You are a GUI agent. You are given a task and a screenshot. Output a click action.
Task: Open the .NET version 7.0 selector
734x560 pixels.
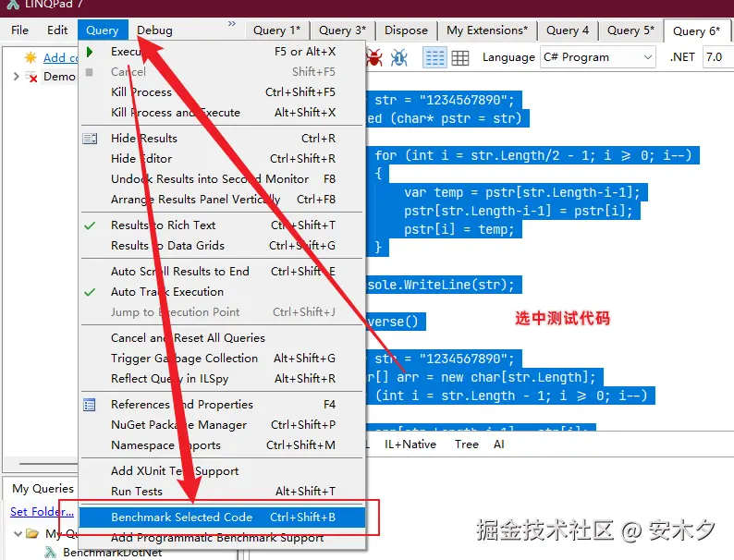[717, 57]
